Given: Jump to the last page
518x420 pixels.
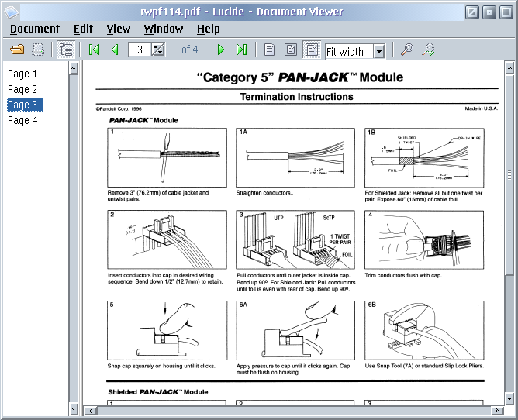Looking at the screenshot, I should [x=241, y=50].
